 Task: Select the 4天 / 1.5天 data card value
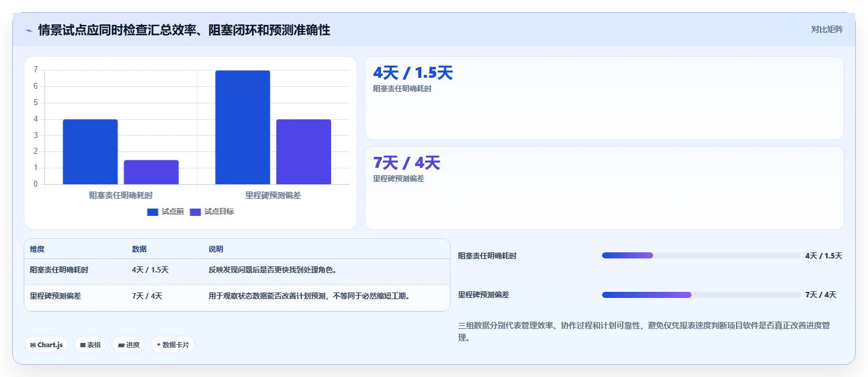[x=413, y=73]
